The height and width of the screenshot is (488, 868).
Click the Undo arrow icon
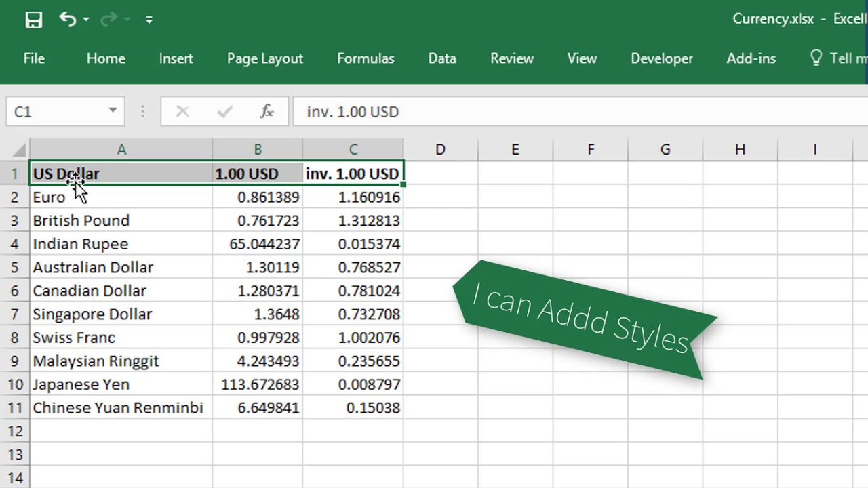click(x=67, y=19)
